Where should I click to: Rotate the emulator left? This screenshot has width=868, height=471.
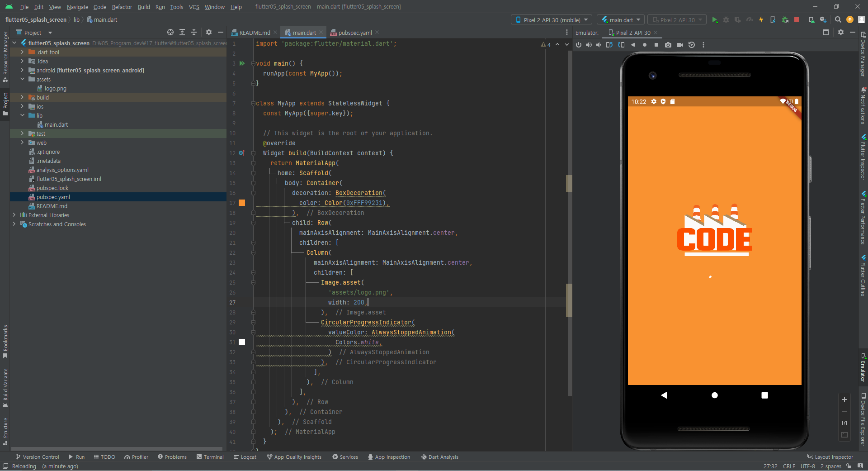609,45
